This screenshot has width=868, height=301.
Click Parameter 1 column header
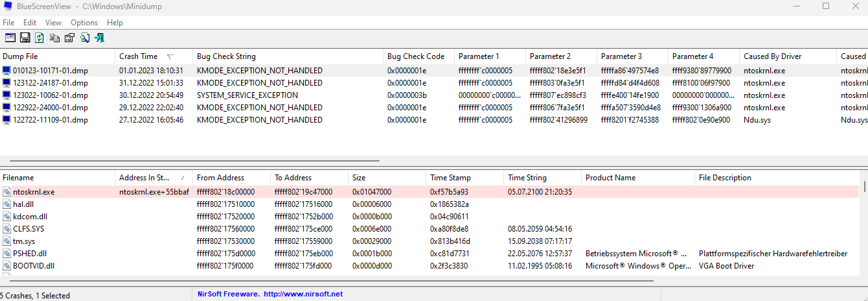point(490,56)
